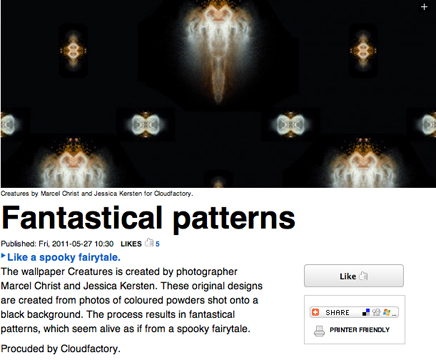Click the paragraph starting 'The wallpaper Creatures is created'
436x360 pixels.
pos(132,300)
